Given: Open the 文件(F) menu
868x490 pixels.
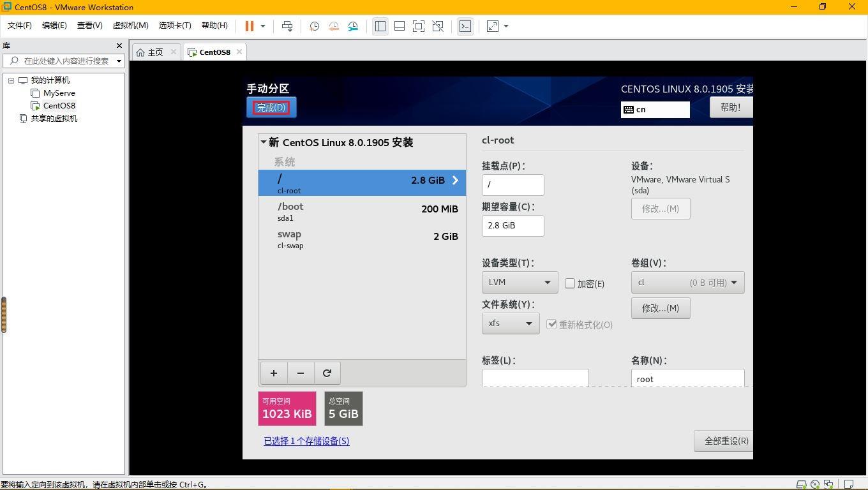Looking at the screenshot, I should [x=20, y=26].
